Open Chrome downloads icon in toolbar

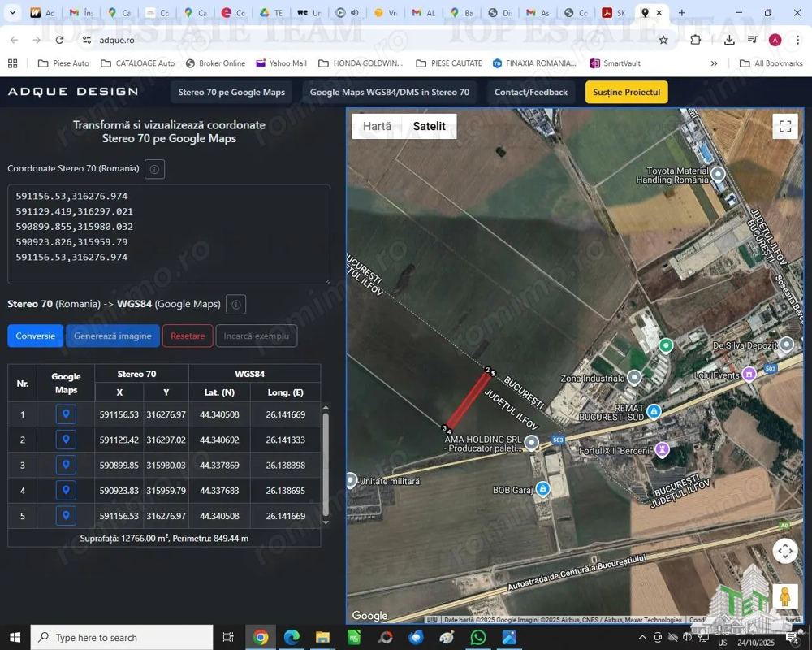click(x=729, y=40)
